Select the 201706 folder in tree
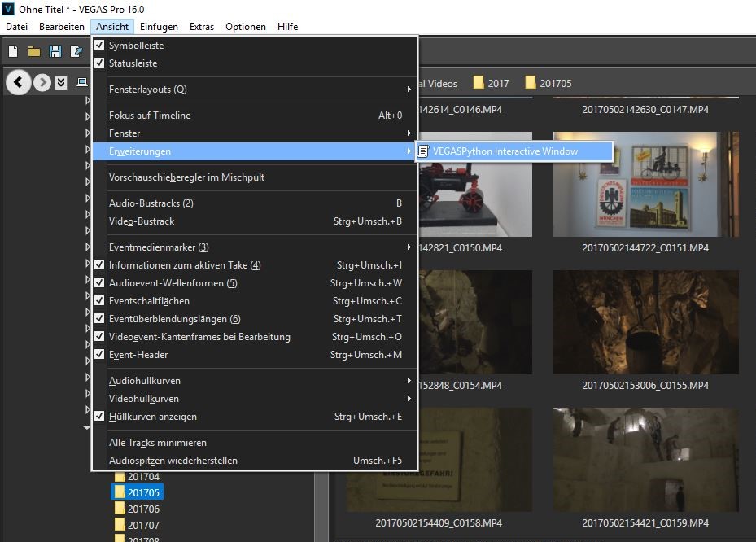Screen dimensions: 756x542 click(x=143, y=509)
